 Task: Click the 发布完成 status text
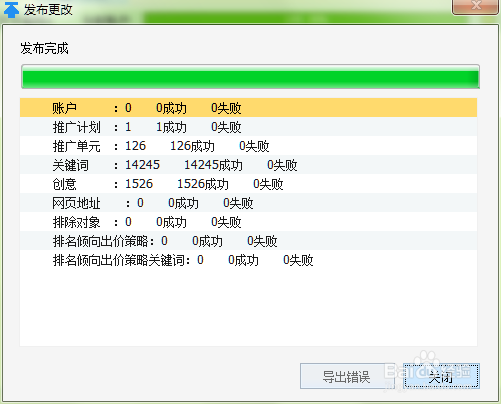coord(44,48)
